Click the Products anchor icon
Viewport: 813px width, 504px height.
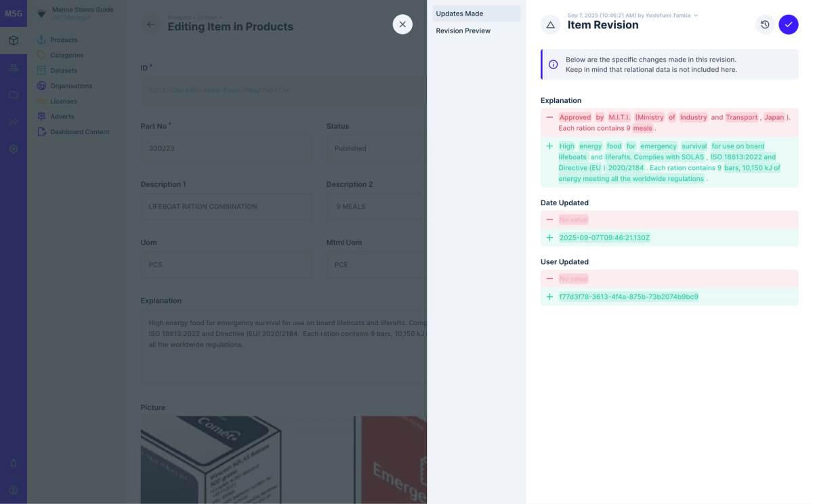(41, 40)
